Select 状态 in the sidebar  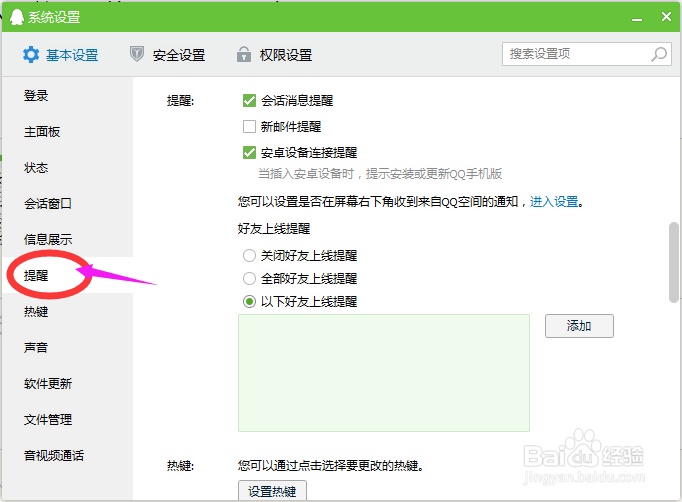point(36,167)
